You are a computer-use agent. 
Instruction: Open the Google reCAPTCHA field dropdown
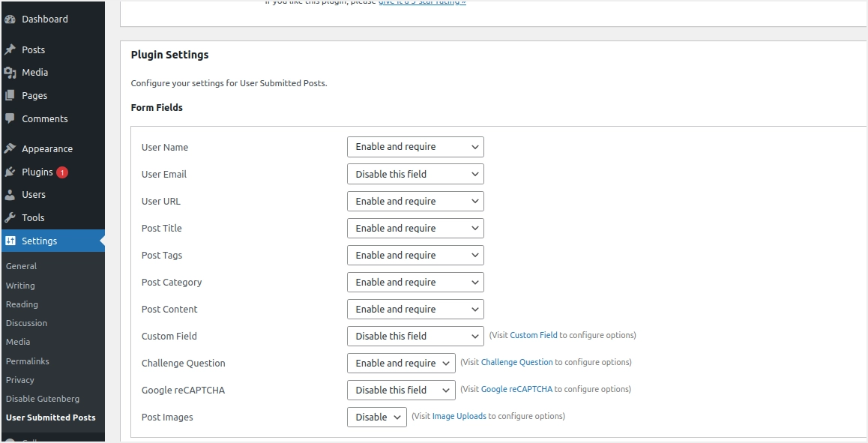(x=401, y=390)
